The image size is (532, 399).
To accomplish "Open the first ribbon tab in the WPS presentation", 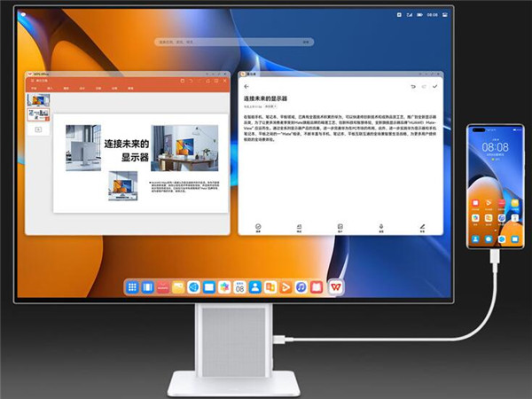I will (x=33, y=89).
